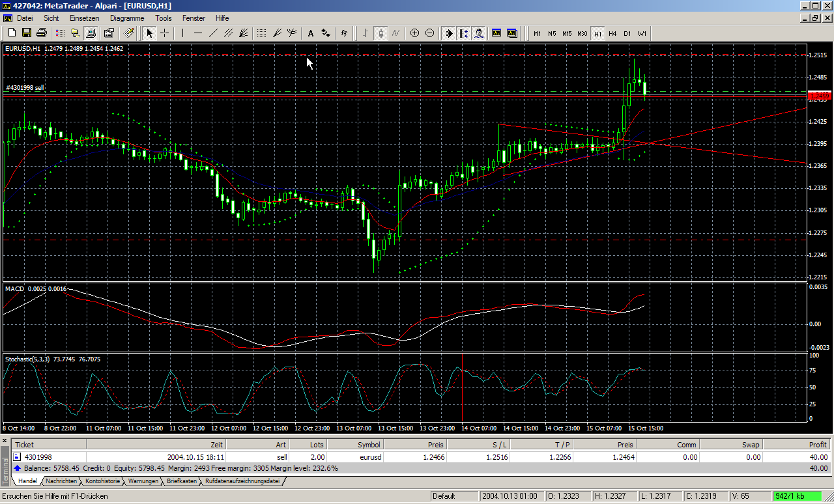Draw a horizontal line tool
The image size is (834, 504).
tap(198, 33)
